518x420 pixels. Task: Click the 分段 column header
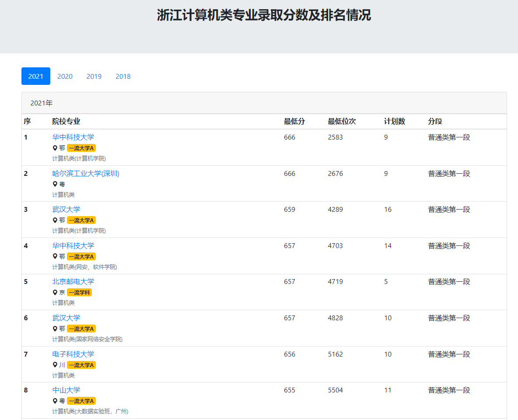click(x=435, y=121)
